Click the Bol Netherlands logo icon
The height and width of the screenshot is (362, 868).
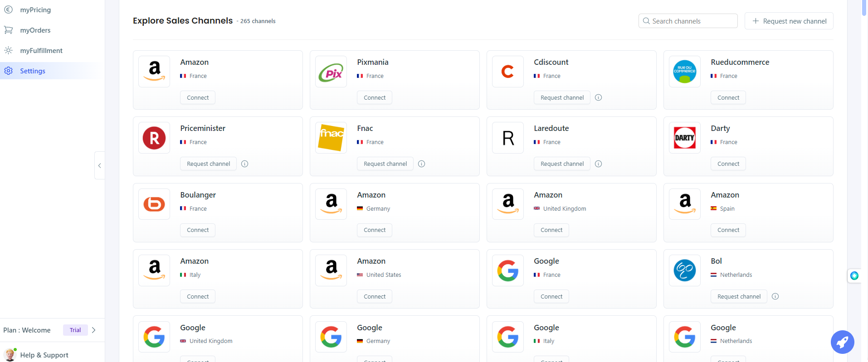click(x=685, y=270)
